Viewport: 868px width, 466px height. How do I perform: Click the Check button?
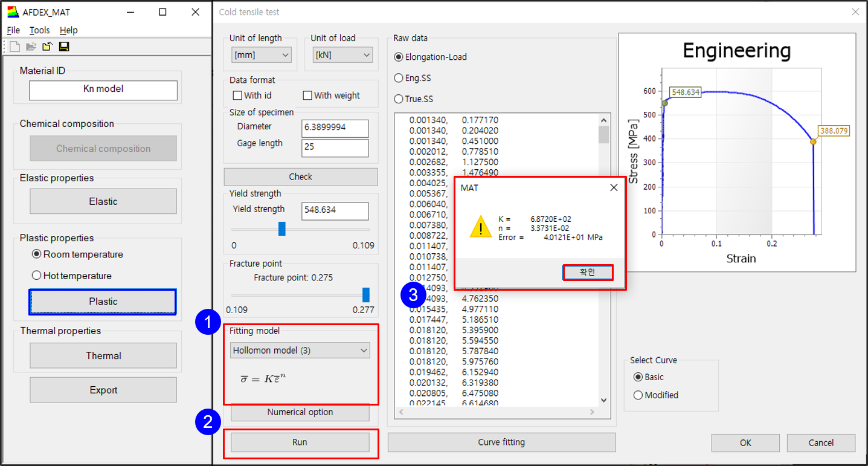[x=301, y=176]
